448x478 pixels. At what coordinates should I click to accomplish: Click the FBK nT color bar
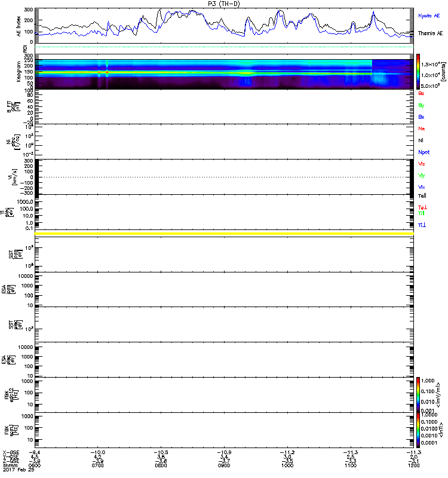point(418,430)
